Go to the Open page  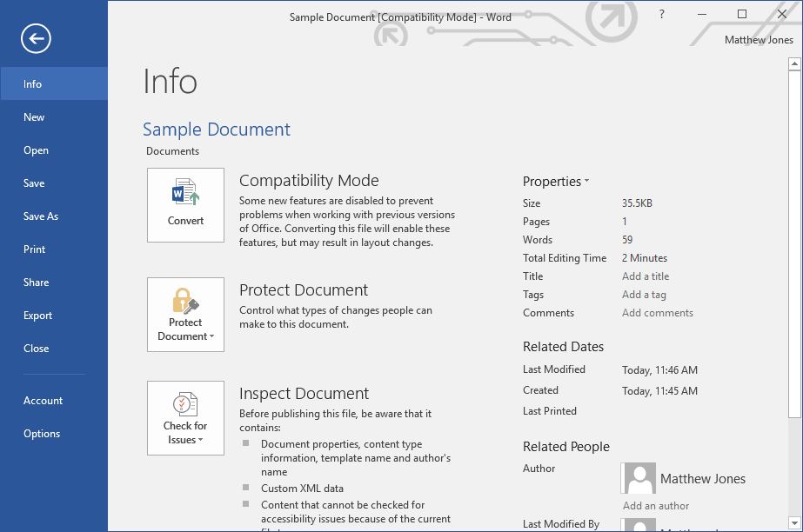tap(54, 150)
